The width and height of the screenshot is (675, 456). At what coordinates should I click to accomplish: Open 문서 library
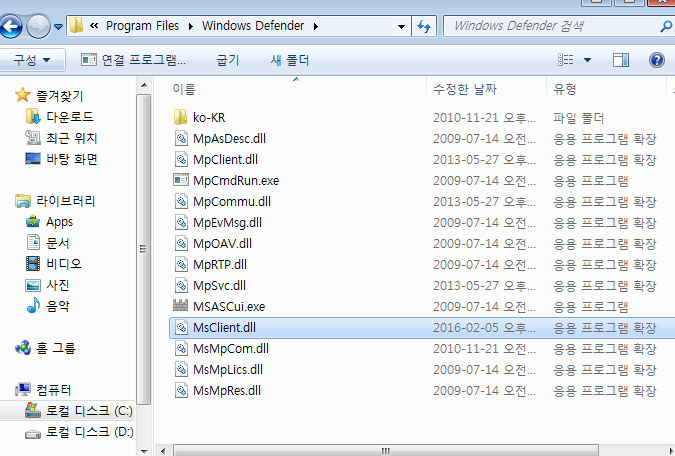[58, 243]
